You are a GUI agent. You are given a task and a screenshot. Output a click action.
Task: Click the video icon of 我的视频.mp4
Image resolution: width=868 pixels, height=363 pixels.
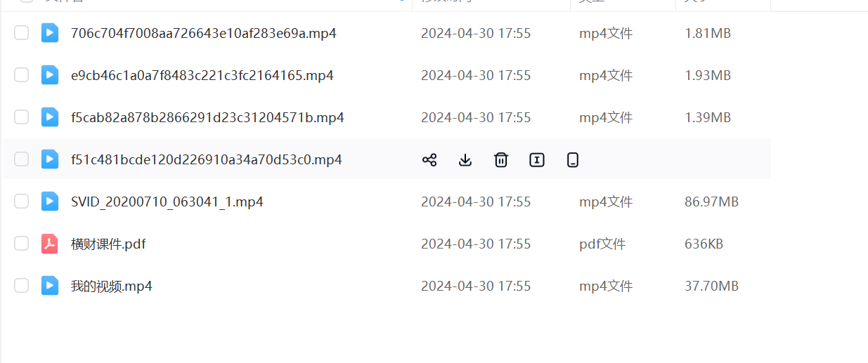click(x=50, y=286)
